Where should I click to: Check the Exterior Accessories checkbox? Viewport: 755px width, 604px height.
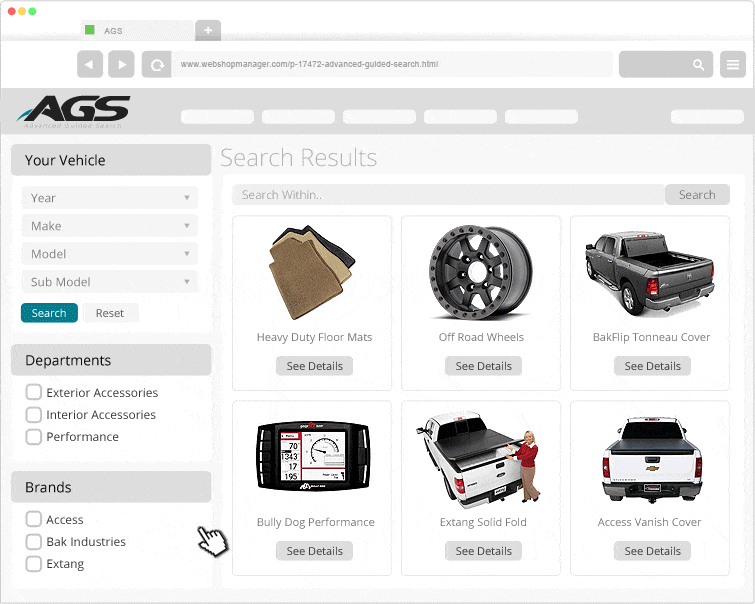tap(34, 393)
